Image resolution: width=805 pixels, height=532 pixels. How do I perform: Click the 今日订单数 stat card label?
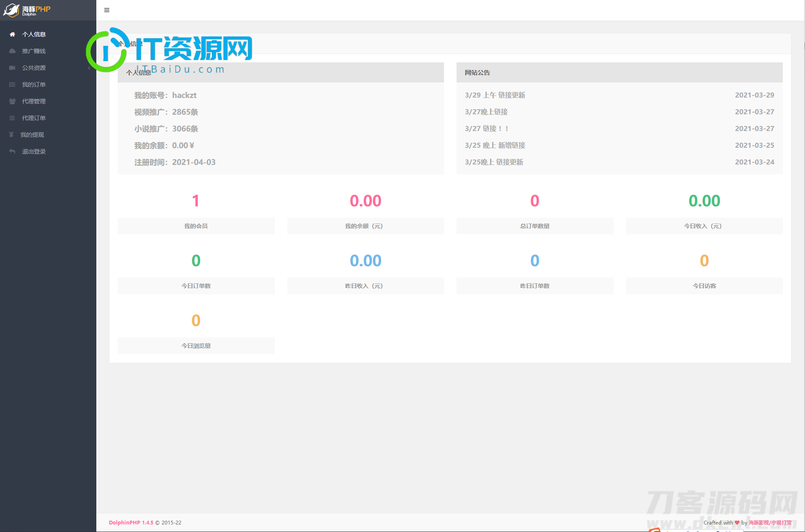(x=196, y=286)
